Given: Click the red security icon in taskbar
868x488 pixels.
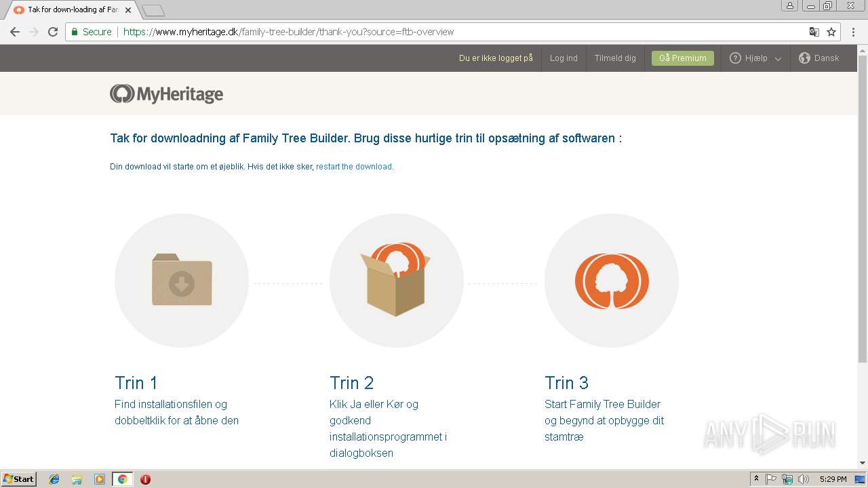Looking at the screenshot, I should coord(145,479).
